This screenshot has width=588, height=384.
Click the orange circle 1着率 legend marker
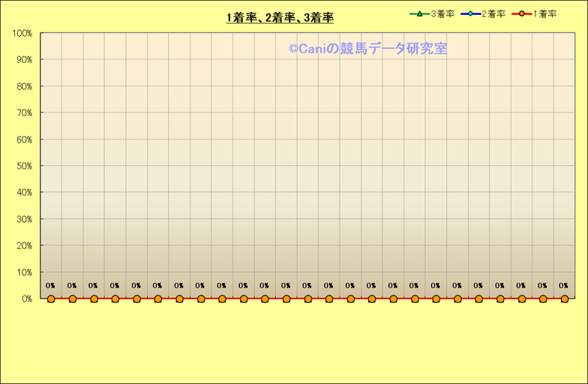(522, 13)
